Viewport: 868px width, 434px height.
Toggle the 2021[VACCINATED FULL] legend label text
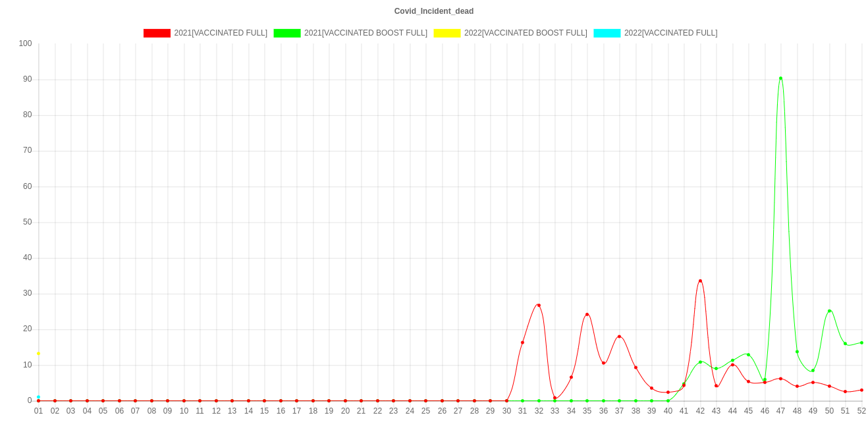(x=221, y=33)
